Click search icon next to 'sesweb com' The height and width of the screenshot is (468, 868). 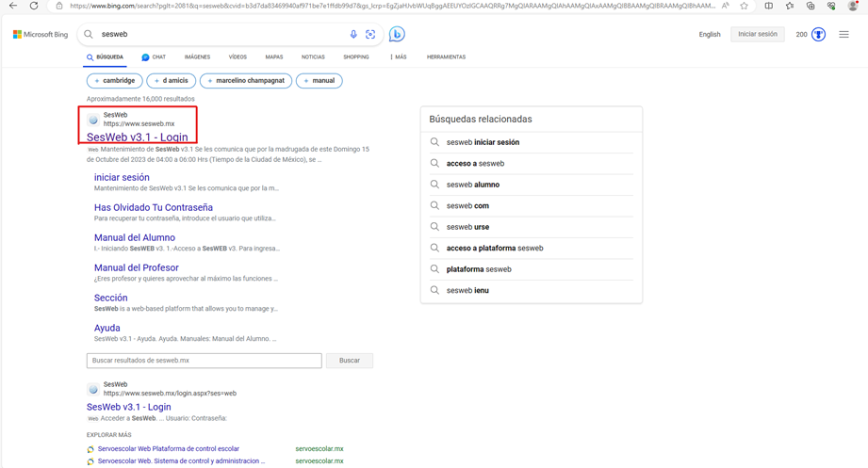coord(435,205)
